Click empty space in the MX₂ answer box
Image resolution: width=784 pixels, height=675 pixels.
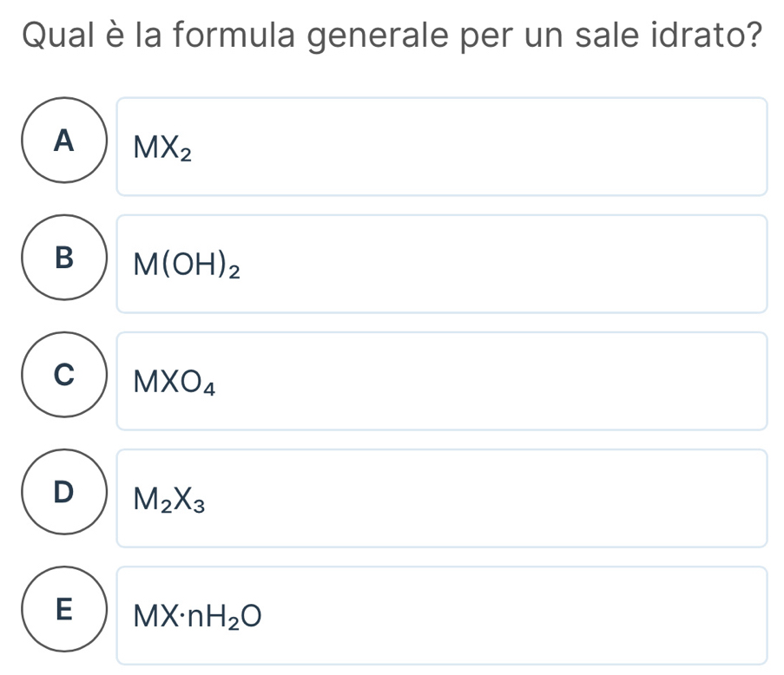[x=486, y=147]
